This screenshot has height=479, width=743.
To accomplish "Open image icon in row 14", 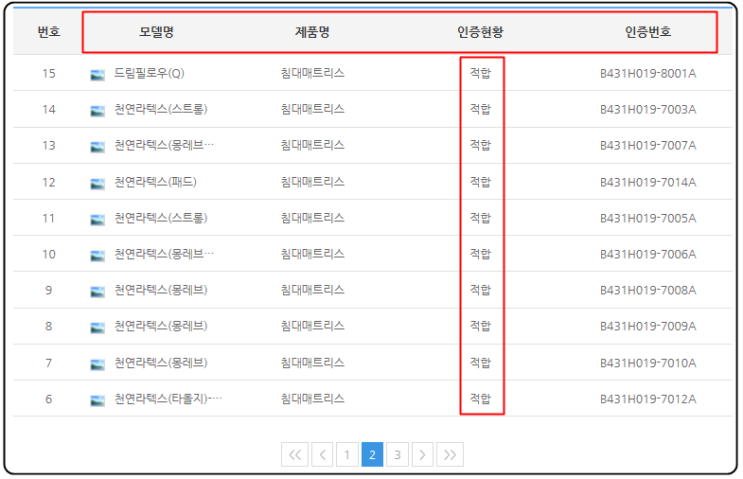I will click(x=97, y=111).
